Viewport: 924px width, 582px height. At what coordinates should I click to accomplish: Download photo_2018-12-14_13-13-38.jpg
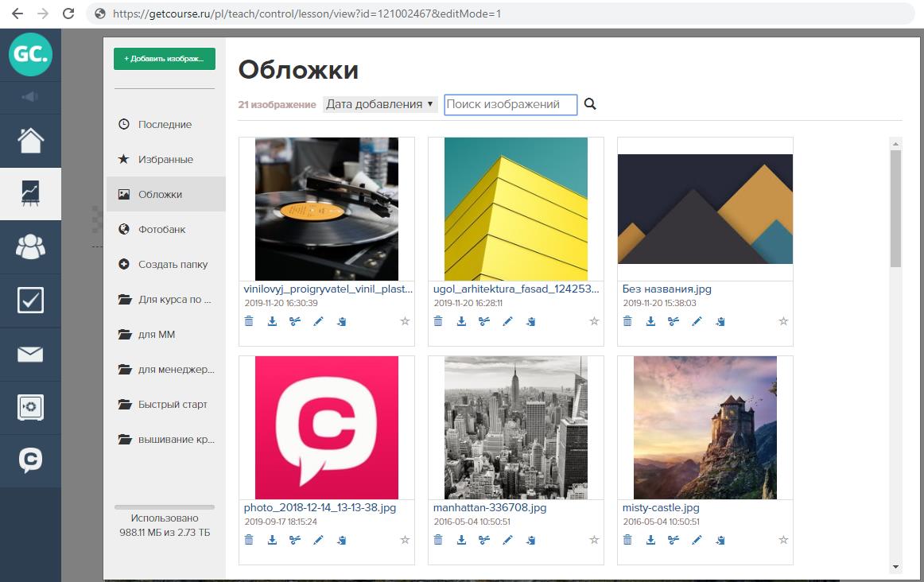pos(272,540)
